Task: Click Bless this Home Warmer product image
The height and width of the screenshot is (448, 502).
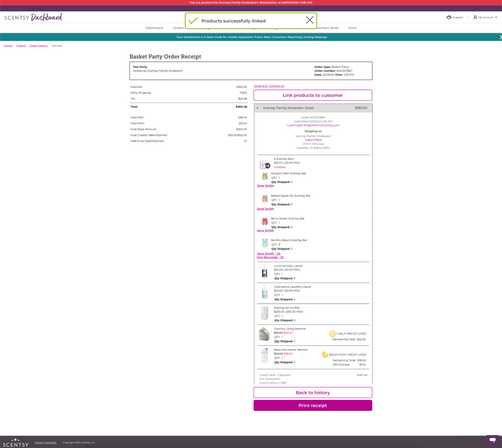Action: tap(265, 355)
